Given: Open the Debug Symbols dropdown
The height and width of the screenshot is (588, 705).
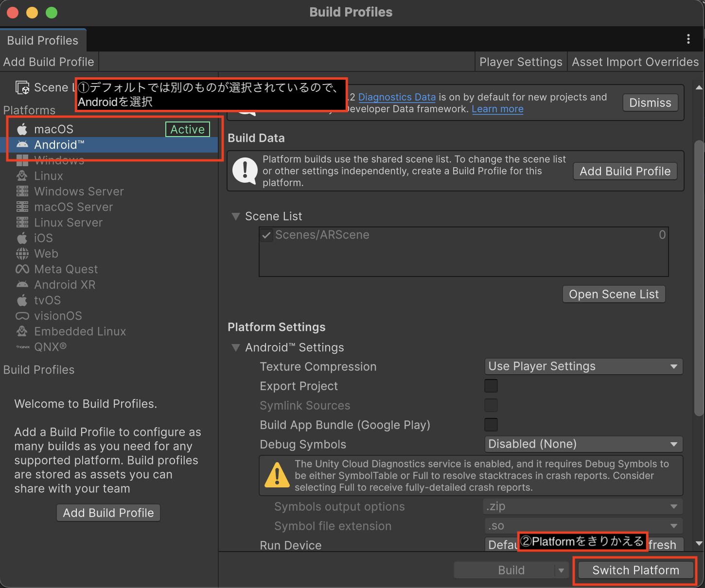Looking at the screenshot, I should [583, 444].
